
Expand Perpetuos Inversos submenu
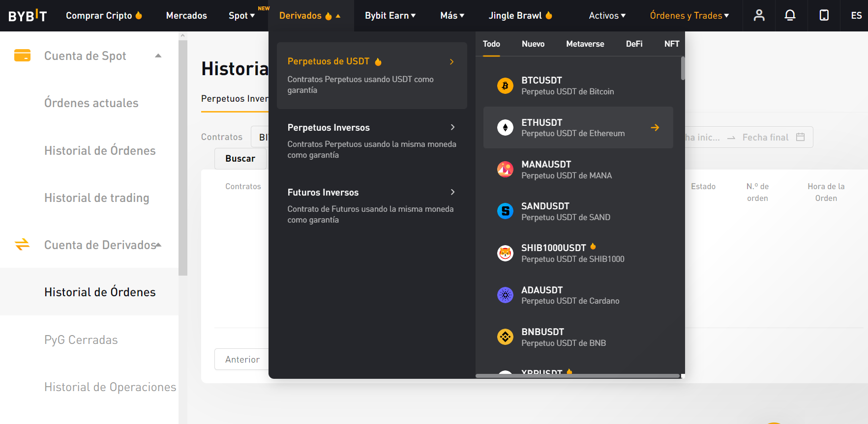coord(452,127)
